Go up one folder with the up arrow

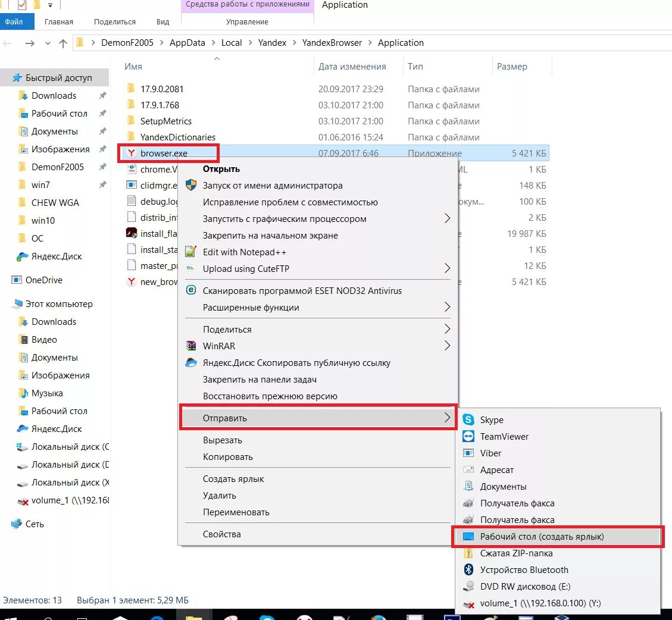63,43
